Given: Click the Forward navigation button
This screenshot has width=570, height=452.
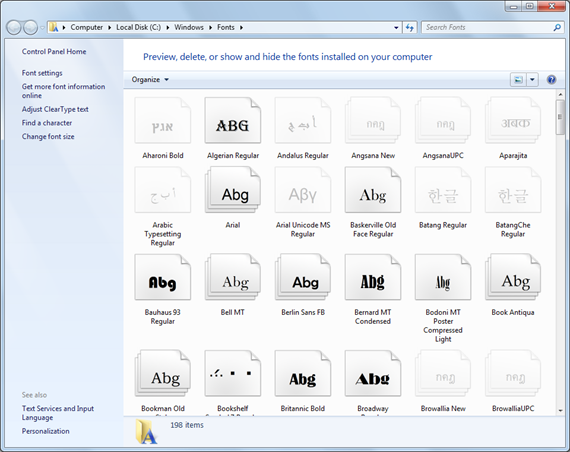Looking at the screenshot, I should 31,27.
